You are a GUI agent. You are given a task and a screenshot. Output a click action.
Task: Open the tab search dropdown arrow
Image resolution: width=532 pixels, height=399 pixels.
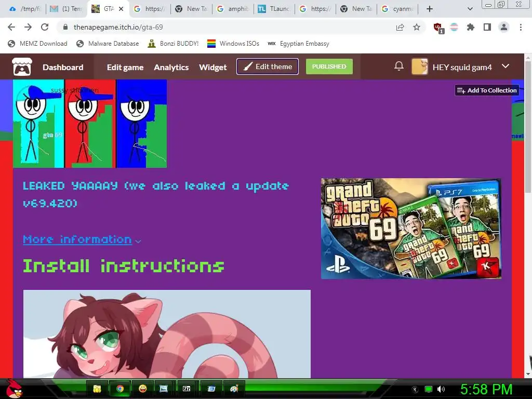[x=470, y=9]
